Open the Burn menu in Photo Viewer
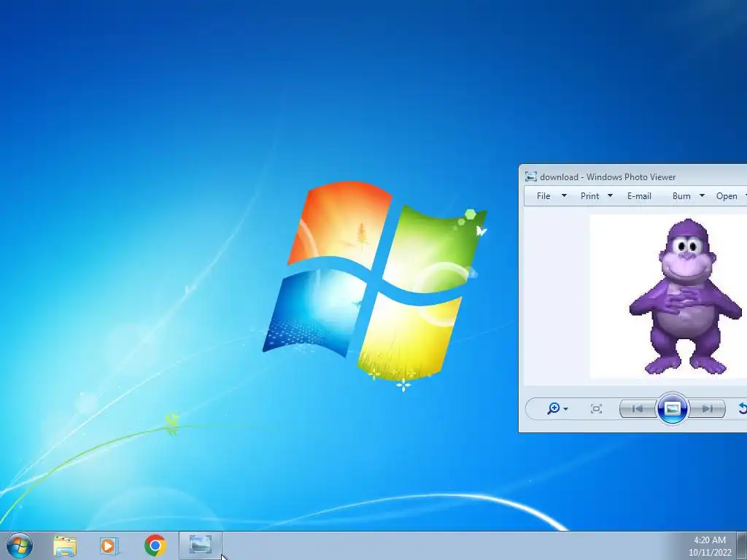 click(x=681, y=196)
